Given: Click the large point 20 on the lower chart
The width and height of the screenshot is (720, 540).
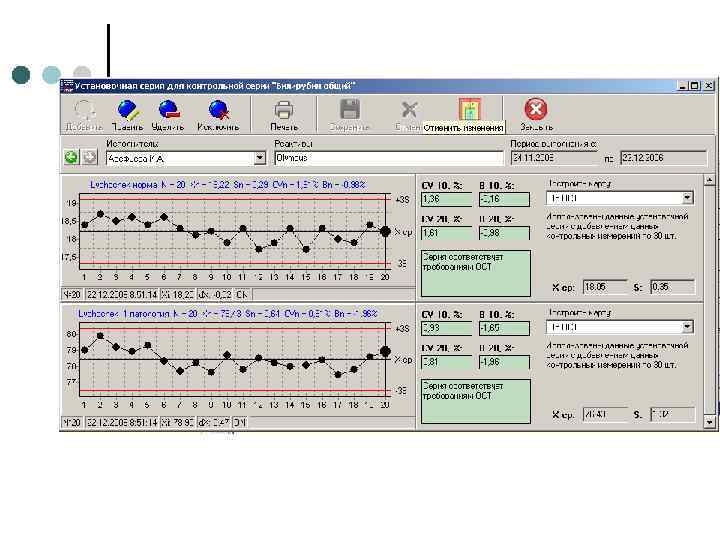Looking at the screenshot, I should (385, 352).
